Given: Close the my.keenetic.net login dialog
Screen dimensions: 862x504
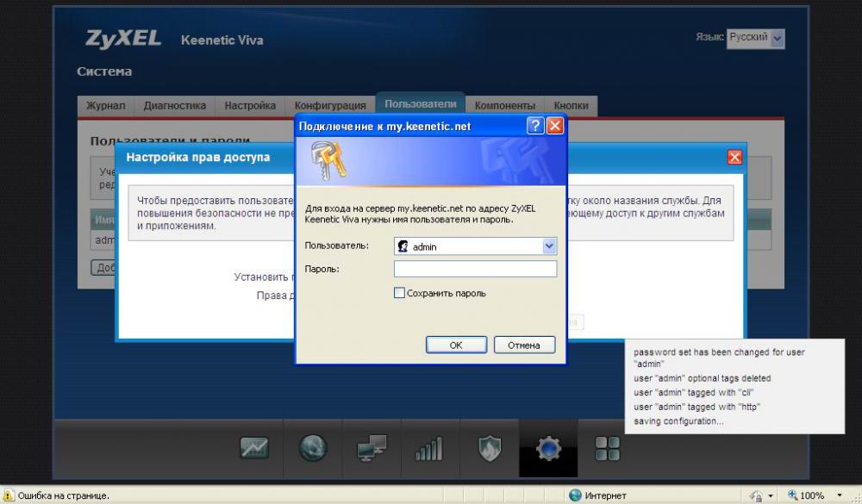Looking at the screenshot, I should coord(555,126).
